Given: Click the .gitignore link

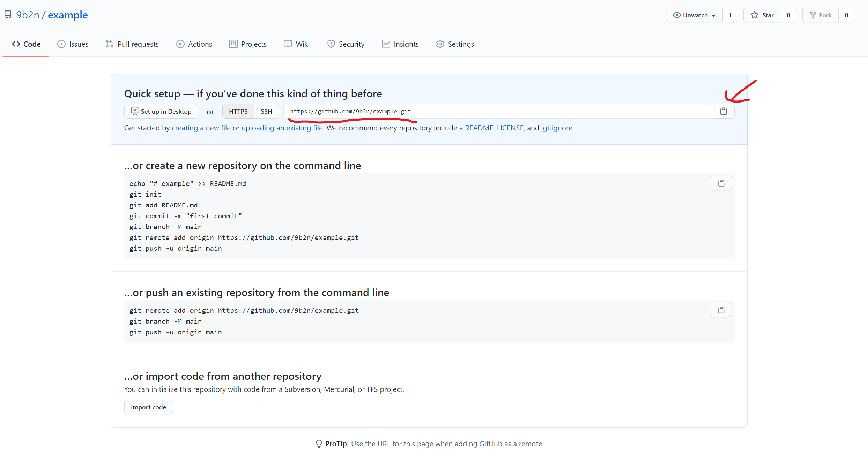Looking at the screenshot, I should click(x=557, y=128).
